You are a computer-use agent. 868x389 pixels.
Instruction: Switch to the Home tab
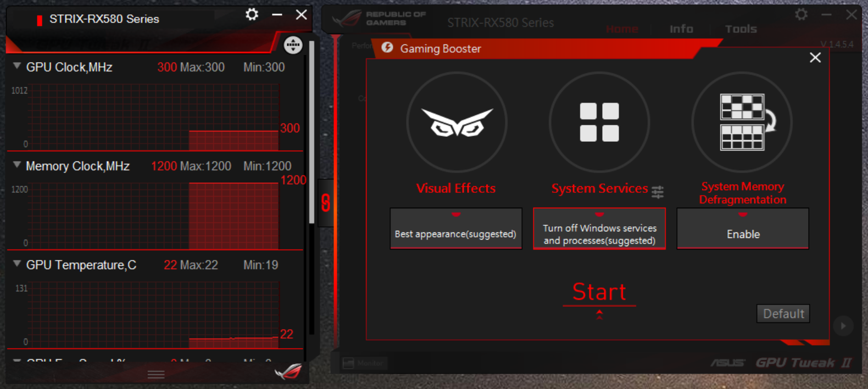[622, 29]
